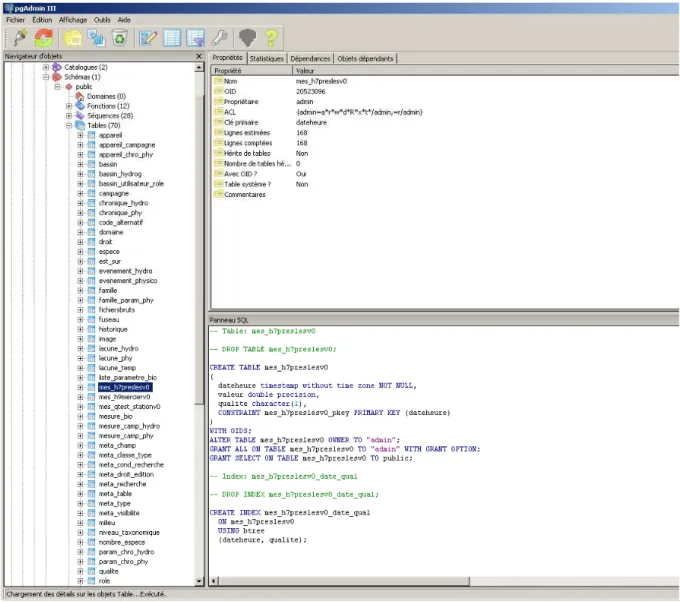Select the fichiersbruts table
Viewport: 680px width, 603px height.
(x=117, y=310)
